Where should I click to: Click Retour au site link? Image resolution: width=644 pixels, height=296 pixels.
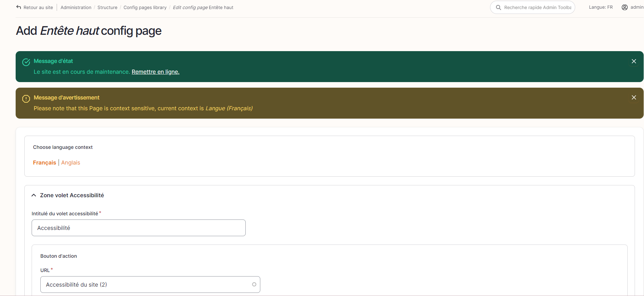[38, 7]
